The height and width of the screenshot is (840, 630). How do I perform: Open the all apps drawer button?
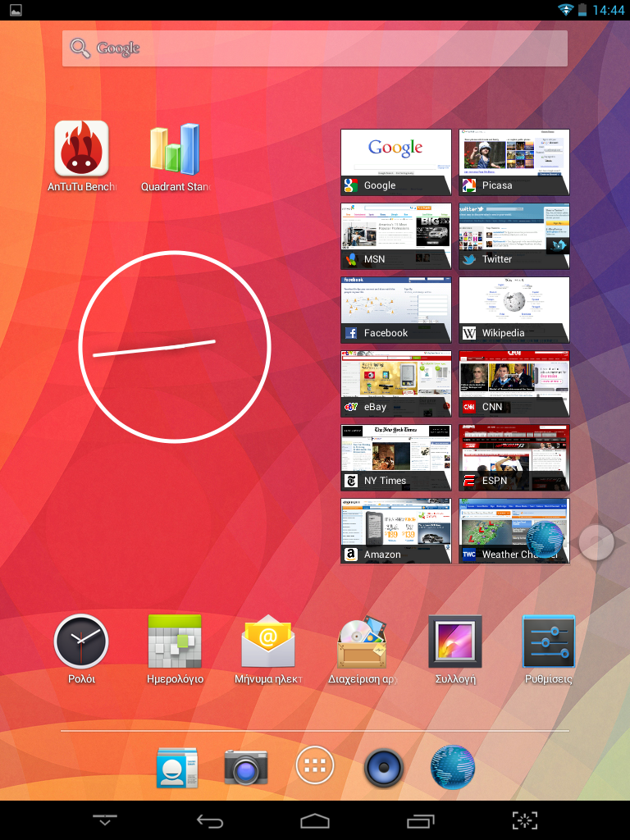(315, 766)
